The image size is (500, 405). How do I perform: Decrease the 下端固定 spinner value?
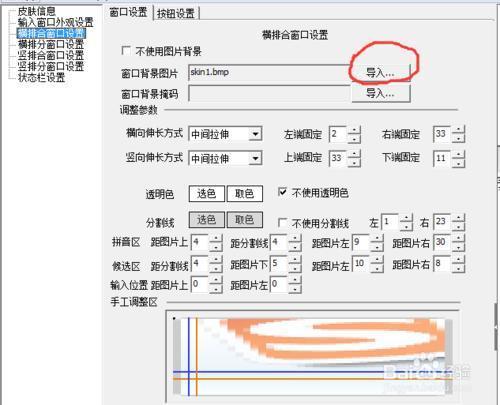click(x=459, y=162)
